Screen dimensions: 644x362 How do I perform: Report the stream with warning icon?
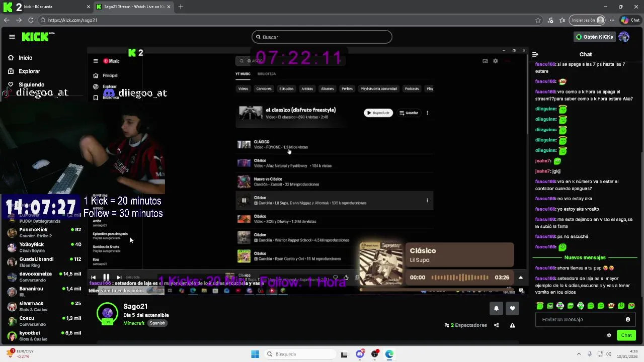pyautogui.click(x=512, y=325)
